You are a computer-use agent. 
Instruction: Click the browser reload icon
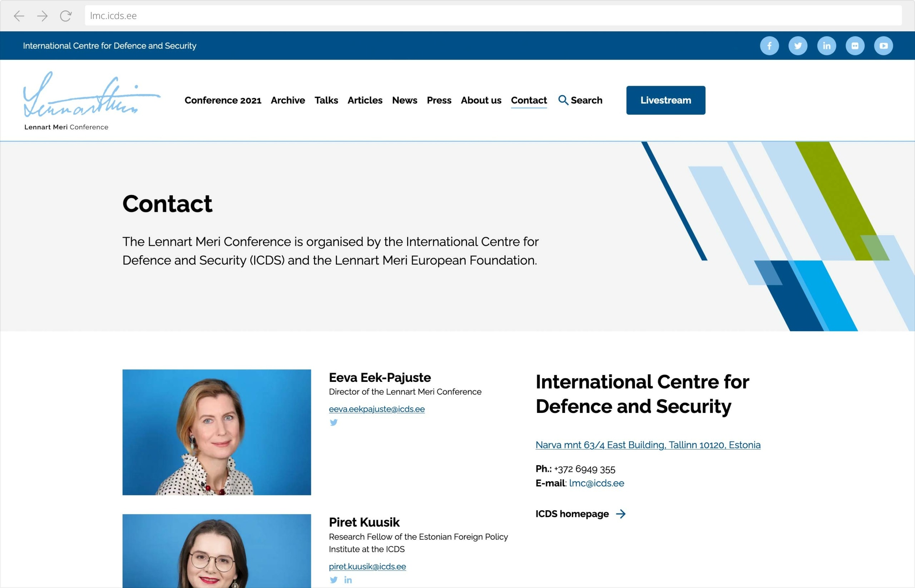[x=66, y=16]
